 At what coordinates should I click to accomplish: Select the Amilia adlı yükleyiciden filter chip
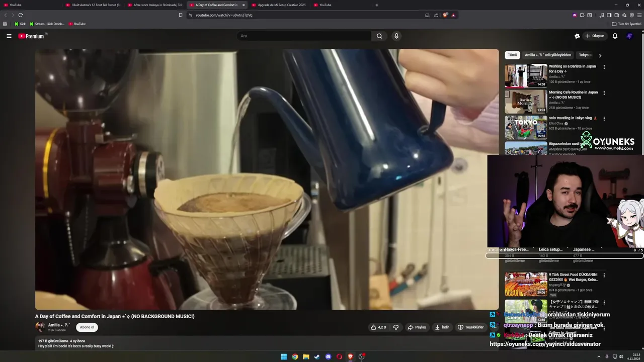point(548,55)
